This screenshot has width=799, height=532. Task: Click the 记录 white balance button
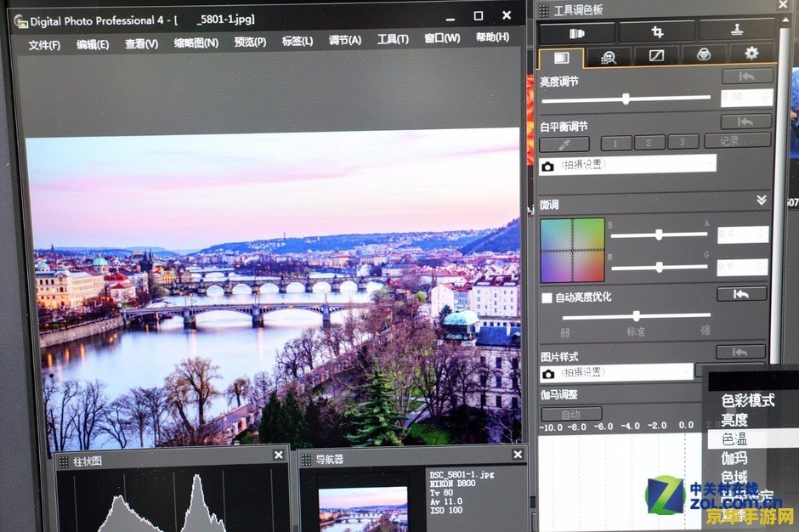737,141
